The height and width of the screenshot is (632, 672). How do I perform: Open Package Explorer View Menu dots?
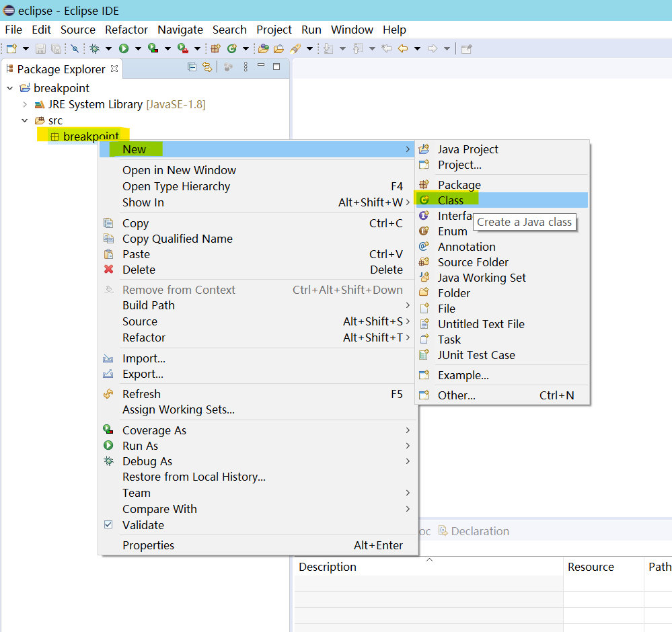coord(246,67)
